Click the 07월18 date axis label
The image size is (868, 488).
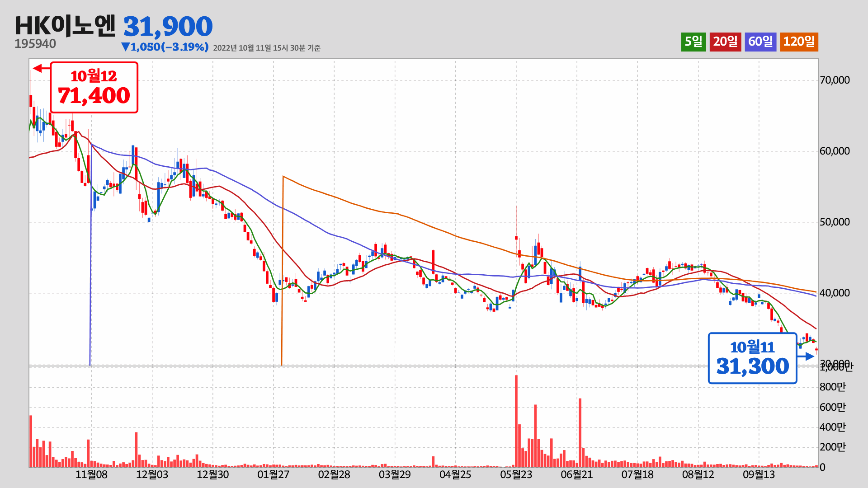click(637, 475)
